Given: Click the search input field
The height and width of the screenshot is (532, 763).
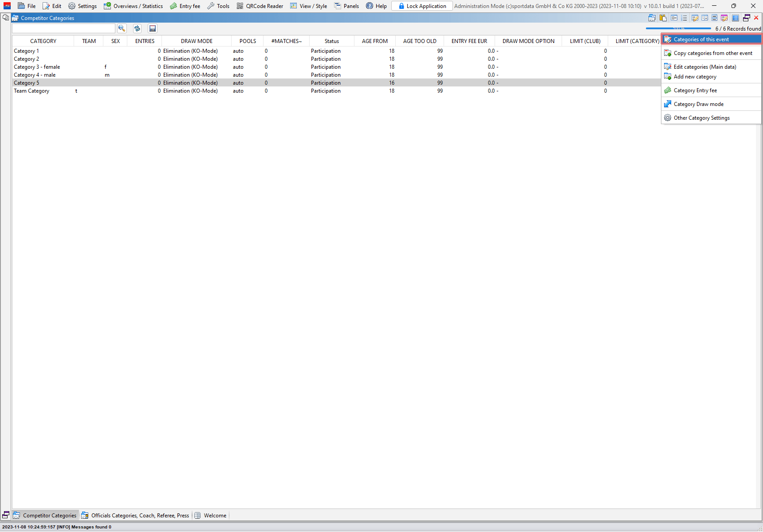Looking at the screenshot, I should tap(63, 28).
